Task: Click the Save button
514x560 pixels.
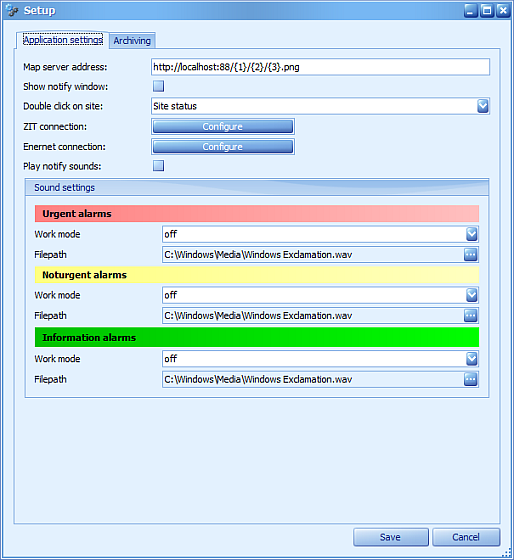Action: coord(391,537)
